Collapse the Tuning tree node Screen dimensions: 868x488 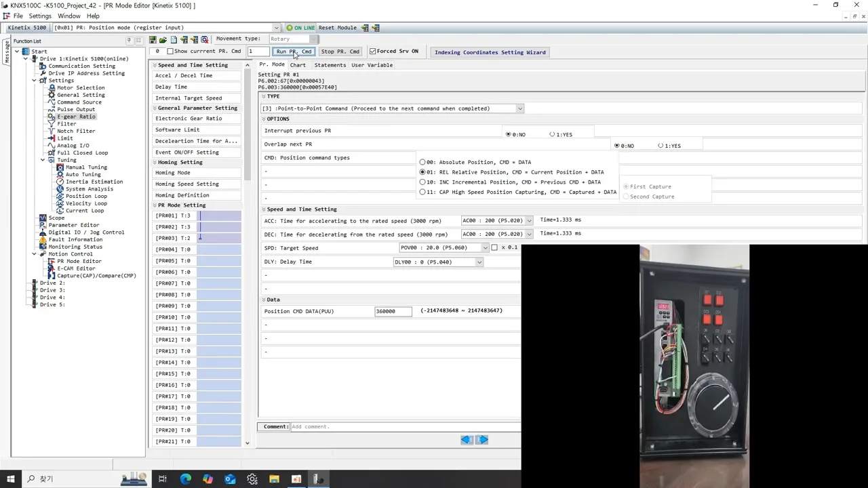pyautogui.click(x=43, y=160)
